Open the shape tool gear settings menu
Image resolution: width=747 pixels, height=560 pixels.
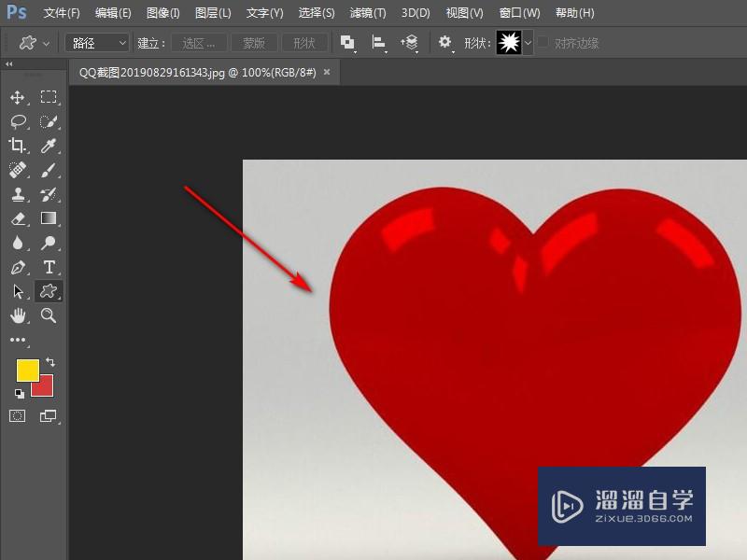click(445, 42)
